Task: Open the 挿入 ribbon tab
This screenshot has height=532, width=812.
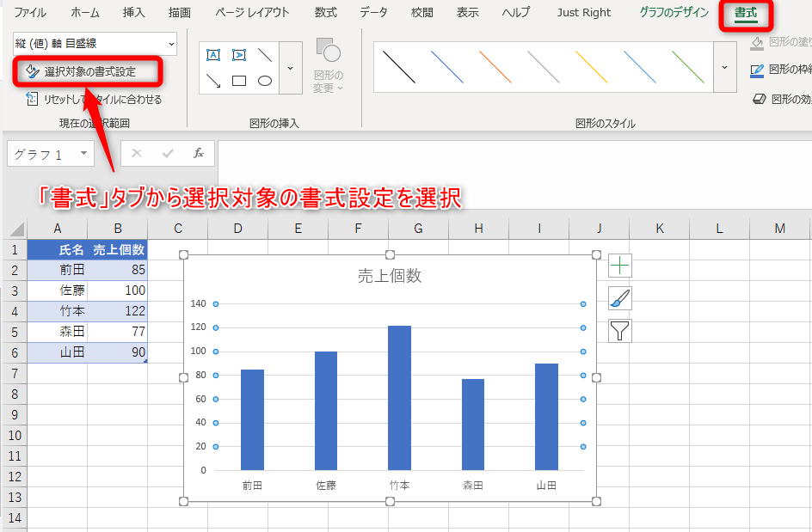Action: tap(134, 13)
